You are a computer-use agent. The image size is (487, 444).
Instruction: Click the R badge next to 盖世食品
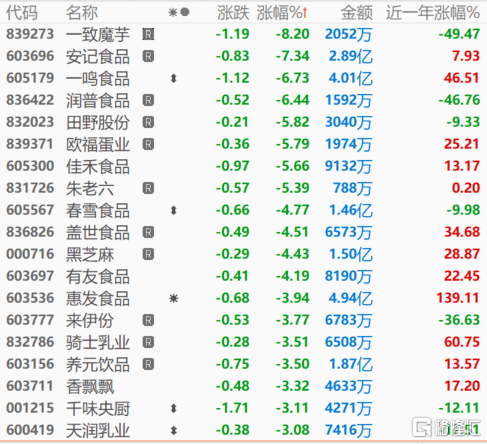[148, 232]
